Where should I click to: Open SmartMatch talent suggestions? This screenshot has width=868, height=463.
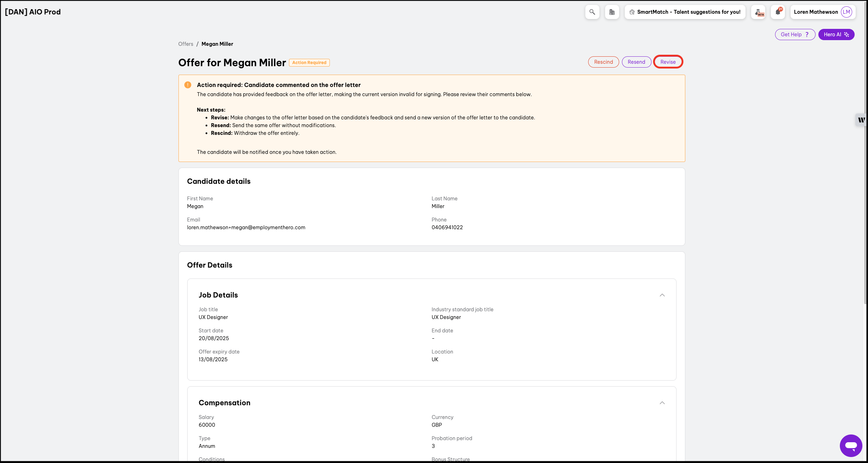click(x=685, y=12)
